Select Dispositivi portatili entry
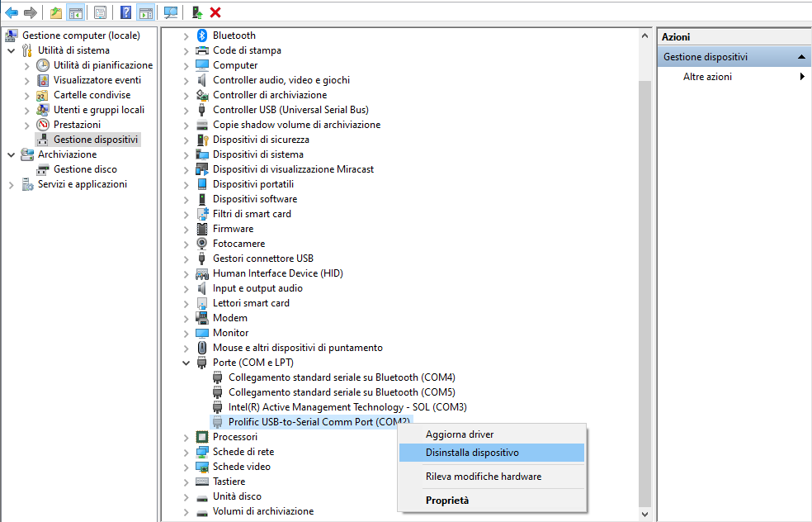Screen dimensions: 812x522 coord(253,184)
